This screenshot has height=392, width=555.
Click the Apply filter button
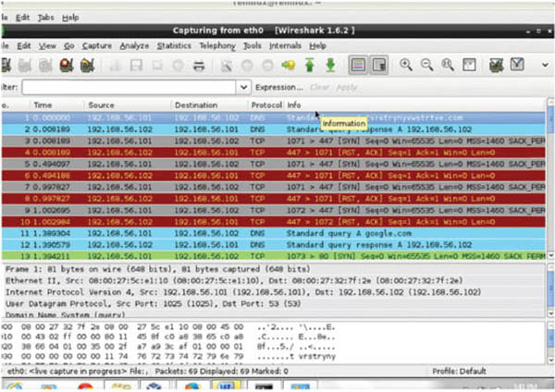point(347,87)
